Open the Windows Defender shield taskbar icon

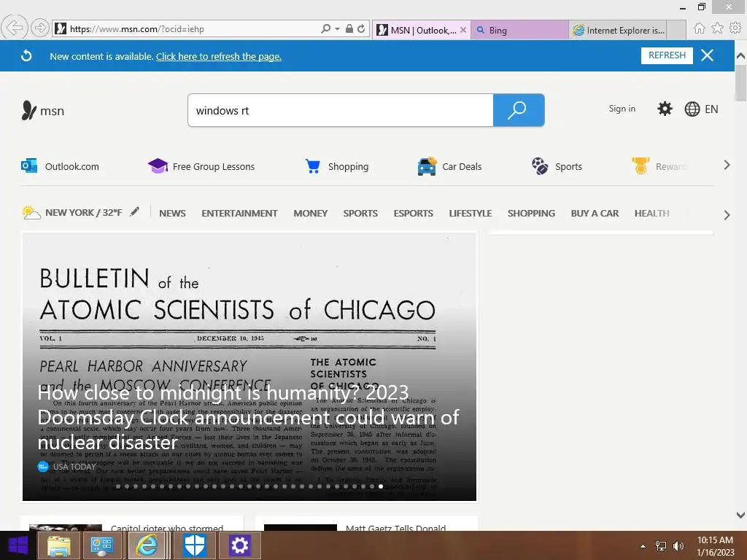pos(194,545)
